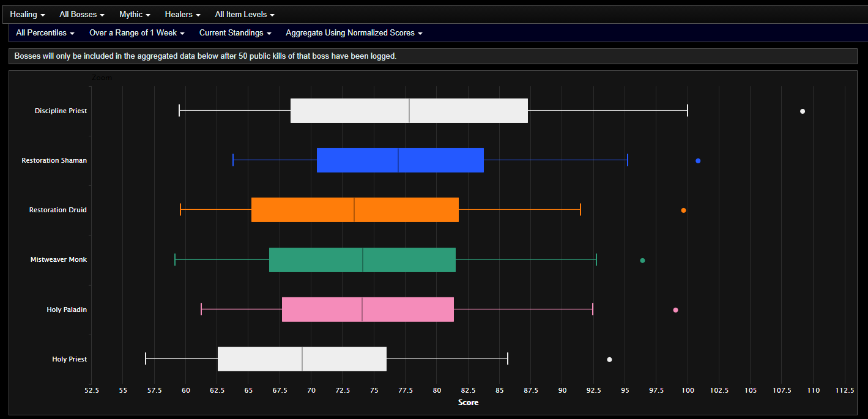The width and height of the screenshot is (868, 419).
Task: Open the Aggregate Using Normalized Scores dropdown
Action: tap(354, 33)
